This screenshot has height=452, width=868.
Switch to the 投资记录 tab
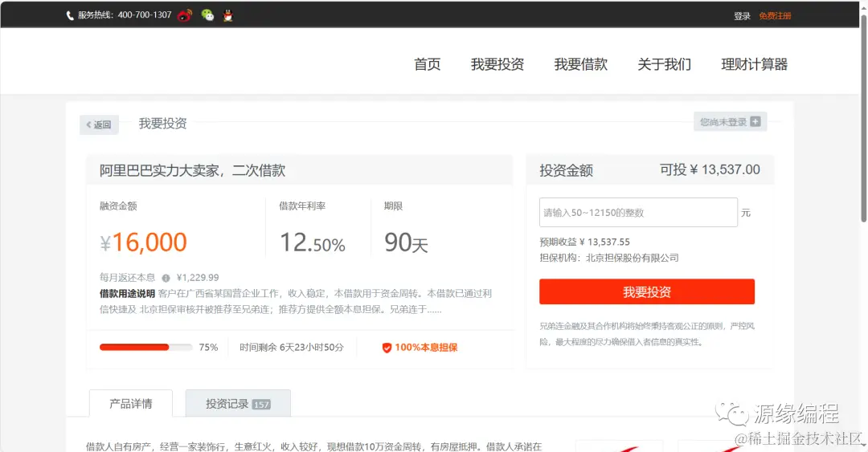point(238,404)
